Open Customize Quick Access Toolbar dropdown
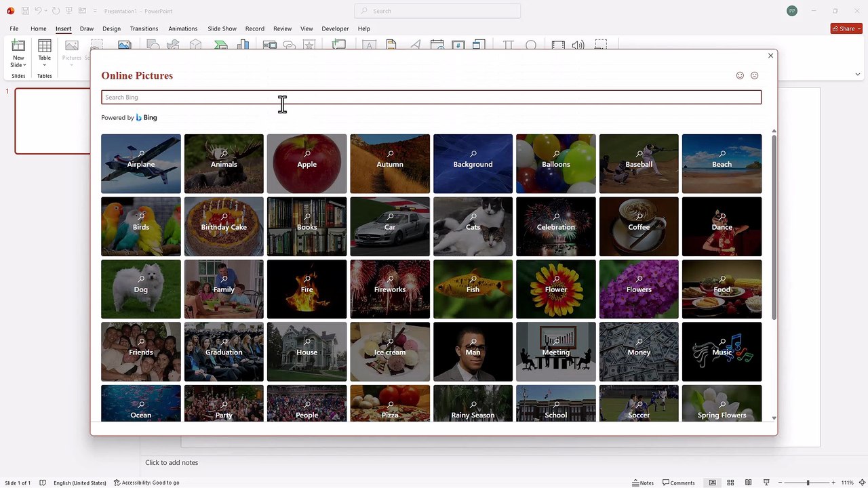The height and width of the screenshot is (488, 868). tap(95, 11)
